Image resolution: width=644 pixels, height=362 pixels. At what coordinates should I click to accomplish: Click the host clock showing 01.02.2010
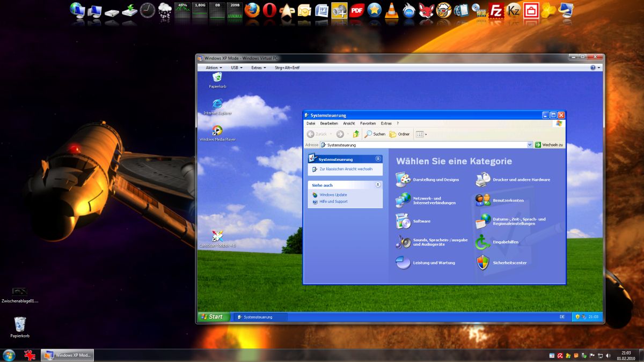(x=626, y=356)
